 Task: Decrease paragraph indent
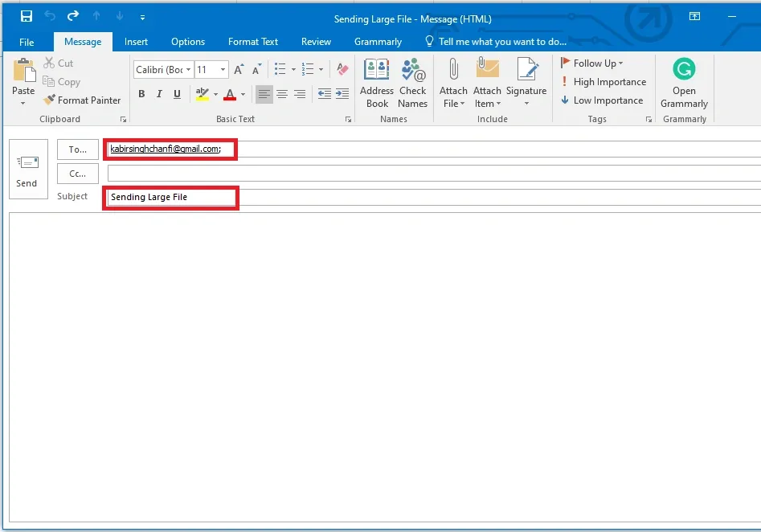pos(324,94)
